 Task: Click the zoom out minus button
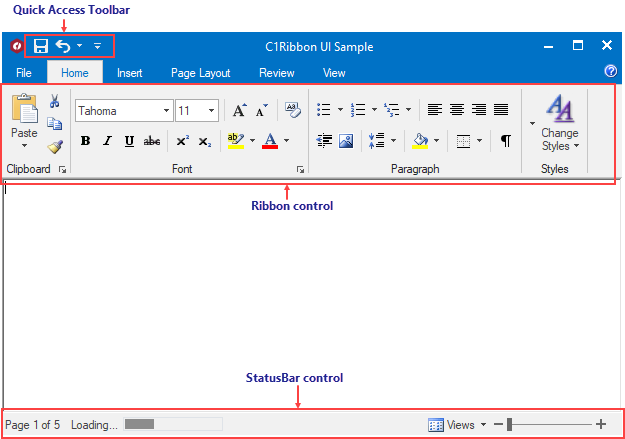[498, 424]
